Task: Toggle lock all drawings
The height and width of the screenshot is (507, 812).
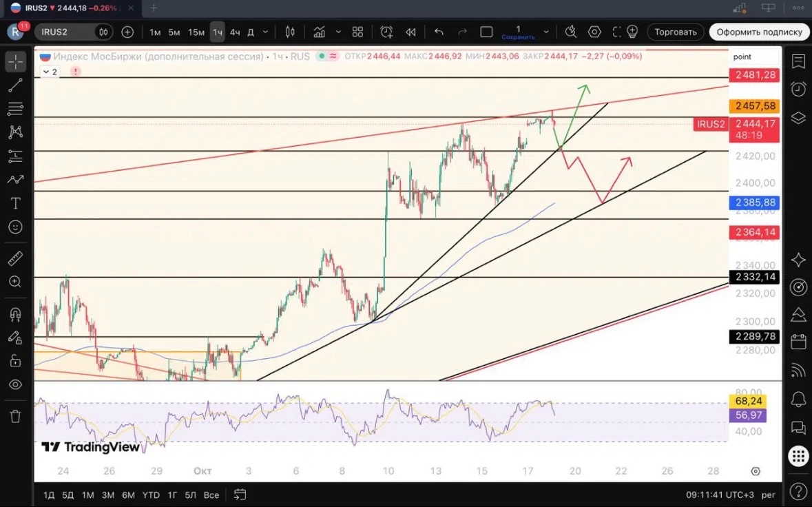Action: [16, 361]
